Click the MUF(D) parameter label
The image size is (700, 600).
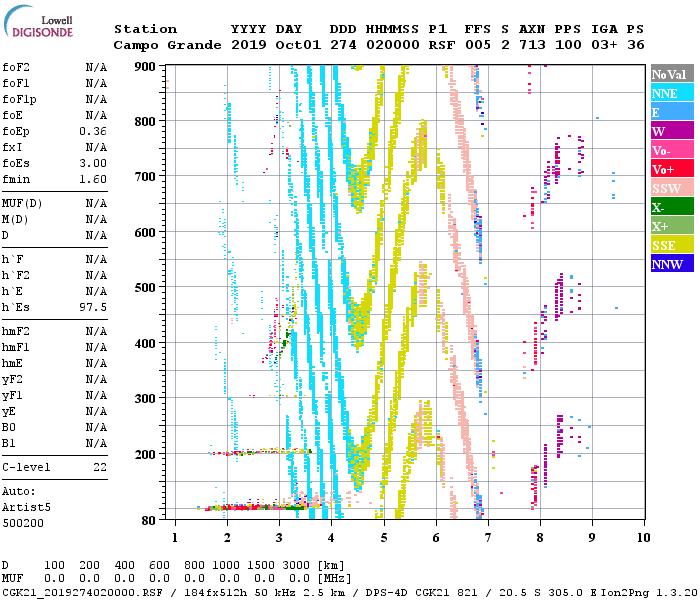pyautogui.click(x=22, y=204)
